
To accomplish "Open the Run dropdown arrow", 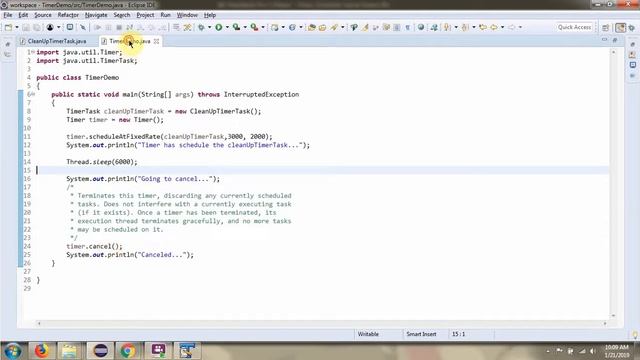I will point(227,27).
